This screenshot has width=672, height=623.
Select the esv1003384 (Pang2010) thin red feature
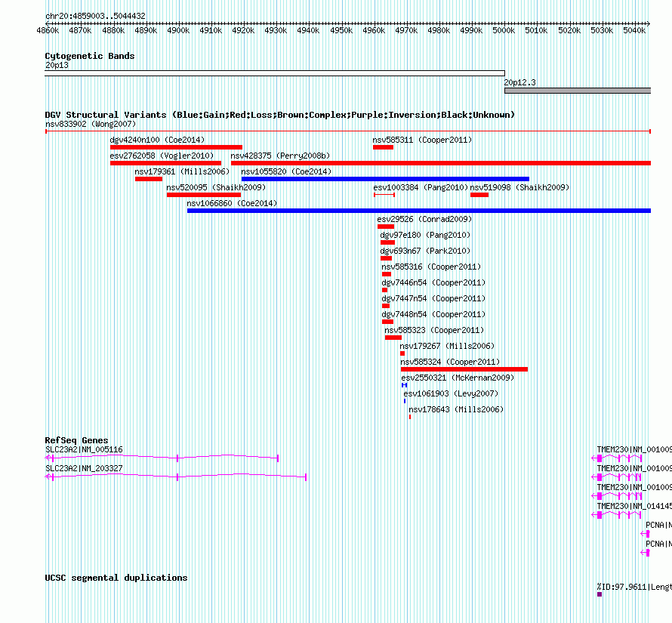point(384,195)
